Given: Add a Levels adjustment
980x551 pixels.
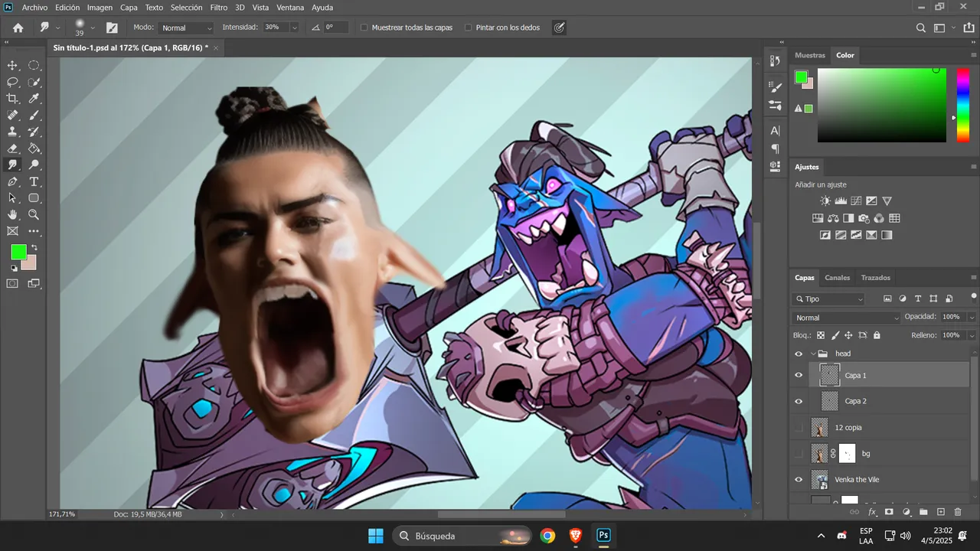Looking at the screenshot, I should (841, 201).
